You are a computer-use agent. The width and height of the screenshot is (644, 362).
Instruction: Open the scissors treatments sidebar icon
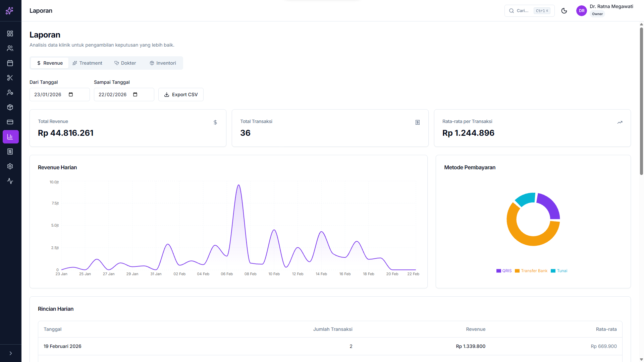pyautogui.click(x=10, y=78)
